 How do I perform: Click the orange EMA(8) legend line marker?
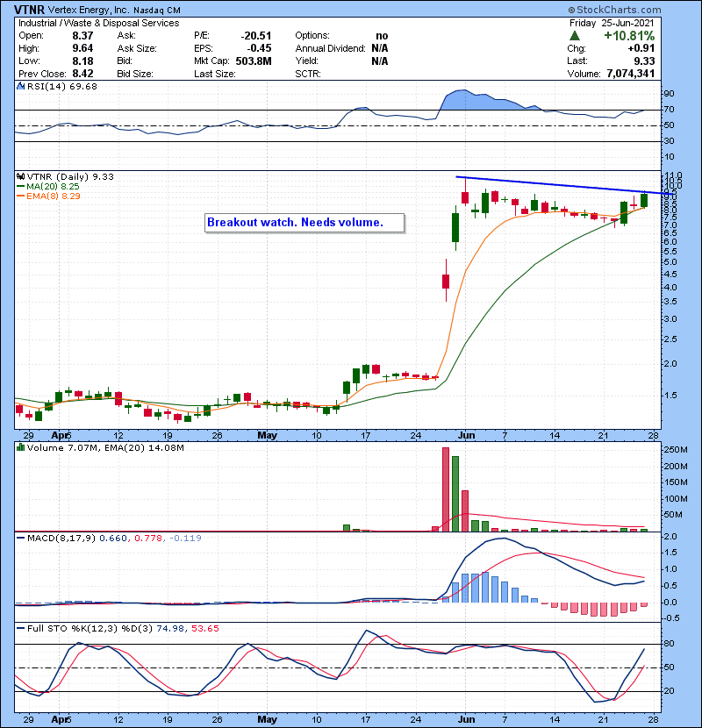click(x=20, y=196)
